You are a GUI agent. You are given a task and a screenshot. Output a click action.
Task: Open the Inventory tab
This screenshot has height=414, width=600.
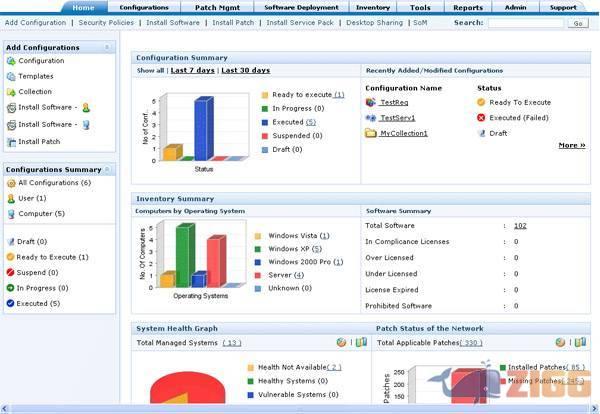coord(373,7)
